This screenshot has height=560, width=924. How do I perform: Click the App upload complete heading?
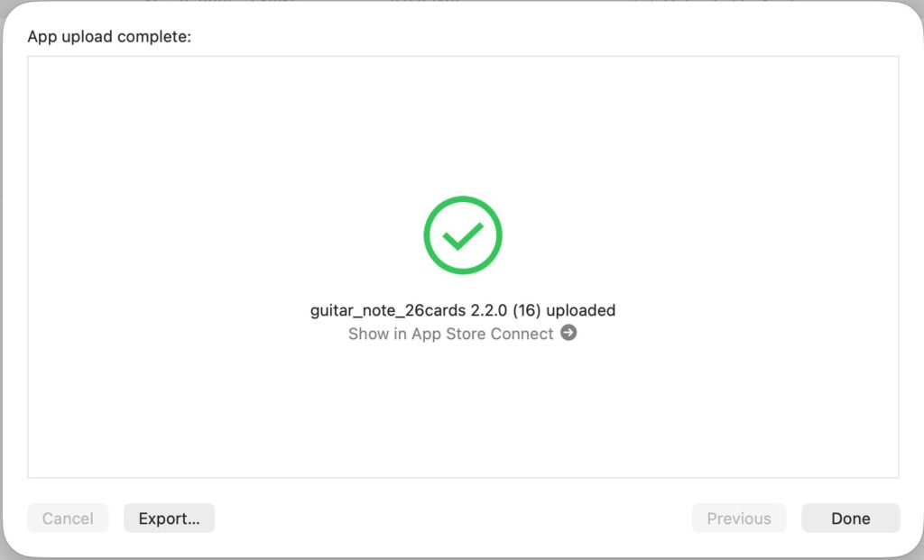(x=109, y=37)
